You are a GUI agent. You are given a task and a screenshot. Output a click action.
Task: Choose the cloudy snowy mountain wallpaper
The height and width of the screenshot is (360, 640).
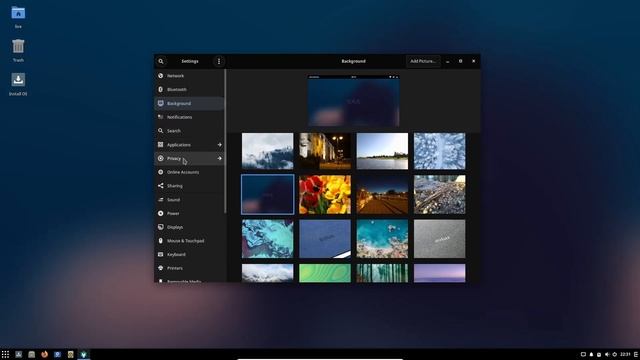click(267, 151)
